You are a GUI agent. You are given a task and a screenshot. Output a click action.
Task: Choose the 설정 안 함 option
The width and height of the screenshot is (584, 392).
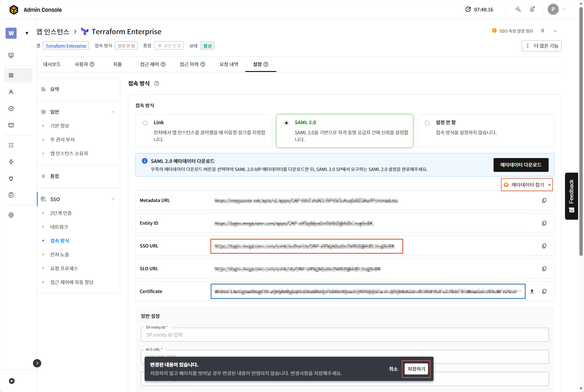427,123
